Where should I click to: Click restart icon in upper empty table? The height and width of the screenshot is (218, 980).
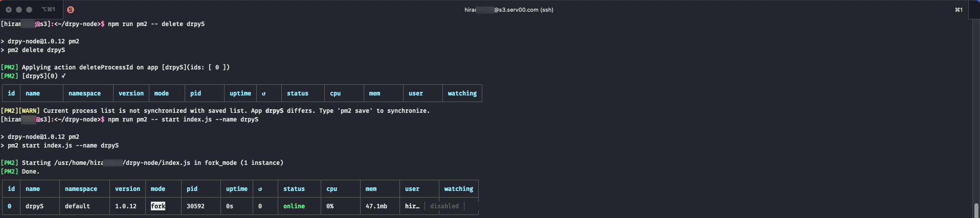pyautogui.click(x=263, y=93)
